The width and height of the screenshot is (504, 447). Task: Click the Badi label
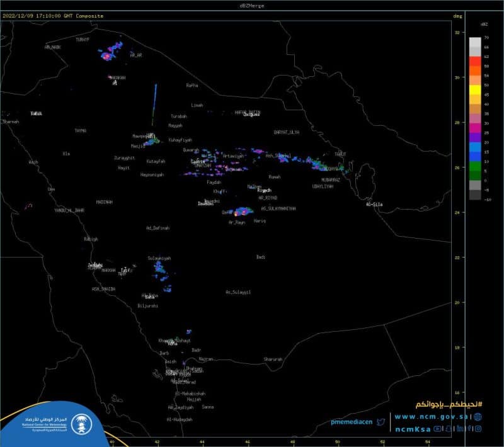[261, 257]
